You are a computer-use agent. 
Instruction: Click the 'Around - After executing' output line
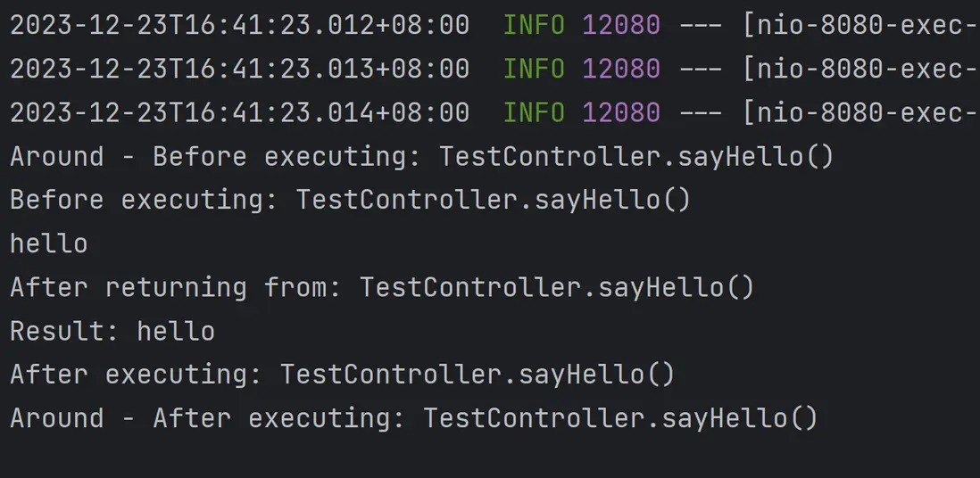pyautogui.click(x=413, y=418)
